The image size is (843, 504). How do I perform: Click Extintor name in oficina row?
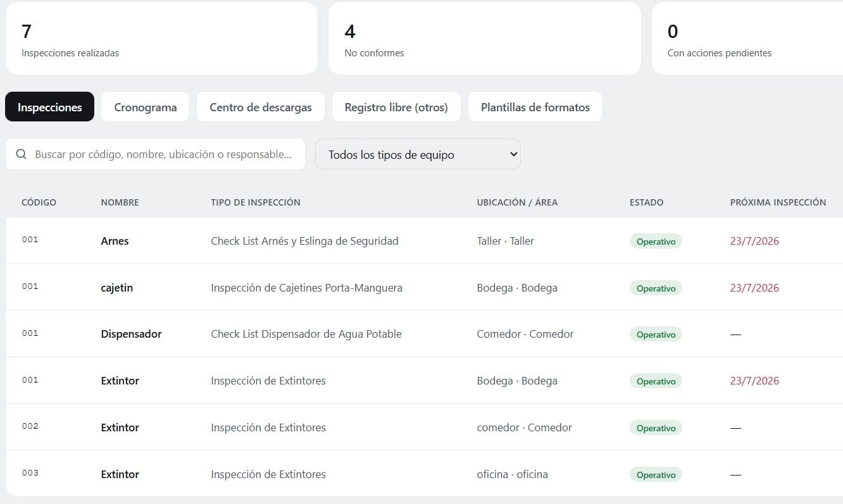120,474
